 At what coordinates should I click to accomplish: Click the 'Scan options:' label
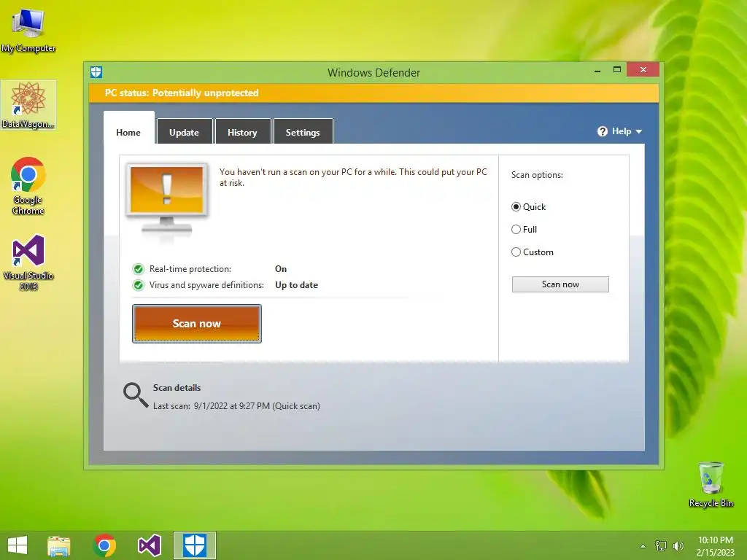[537, 175]
